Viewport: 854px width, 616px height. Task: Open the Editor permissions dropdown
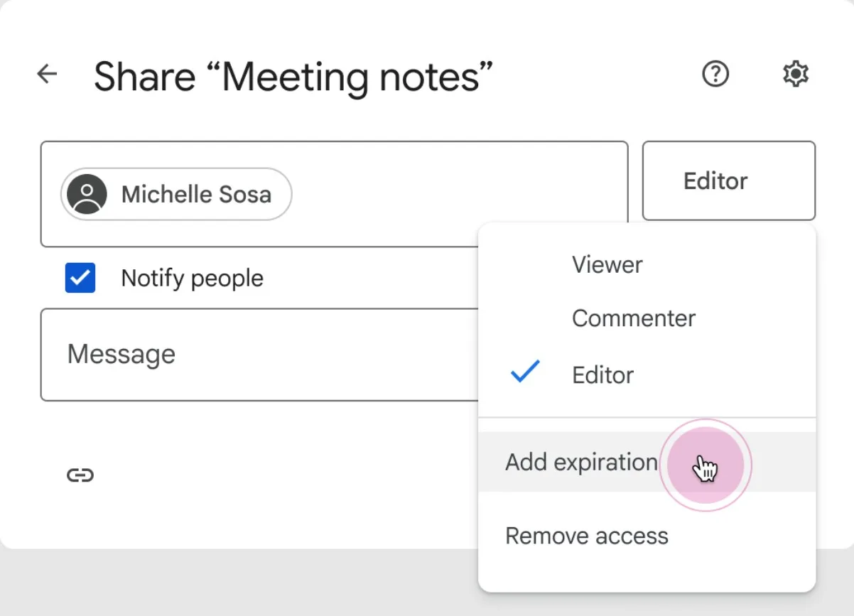(x=714, y=180)
